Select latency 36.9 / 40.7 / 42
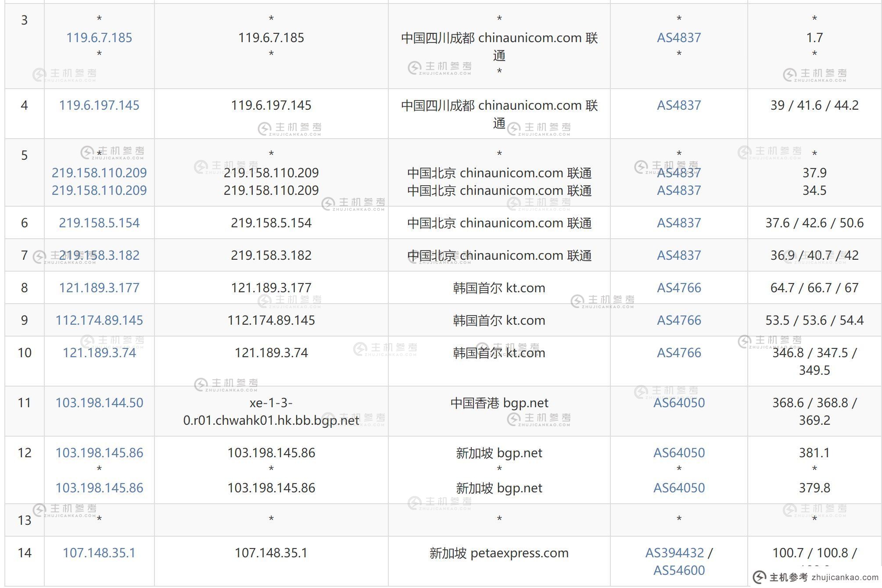 click(x=814, y=255)
